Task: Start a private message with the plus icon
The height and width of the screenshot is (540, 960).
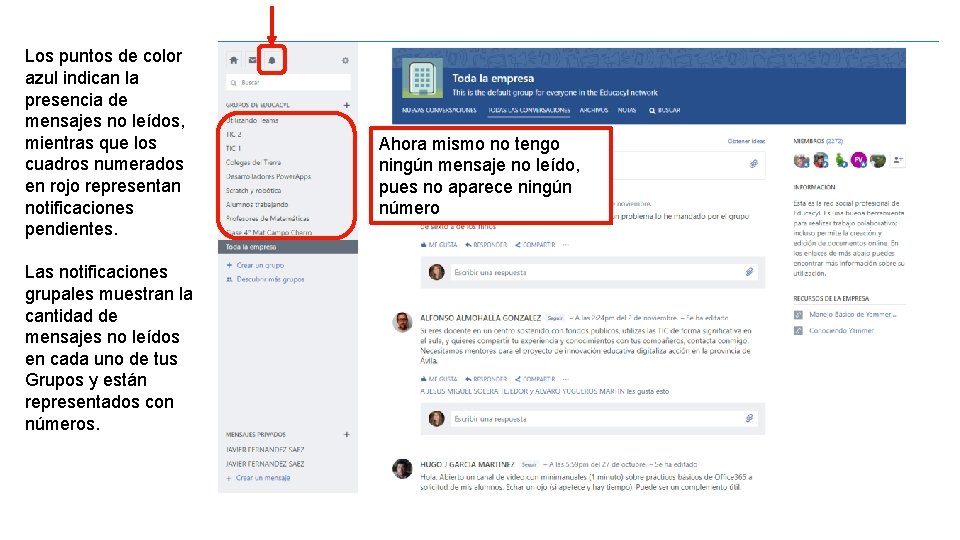Action: (x=347, y=435)
